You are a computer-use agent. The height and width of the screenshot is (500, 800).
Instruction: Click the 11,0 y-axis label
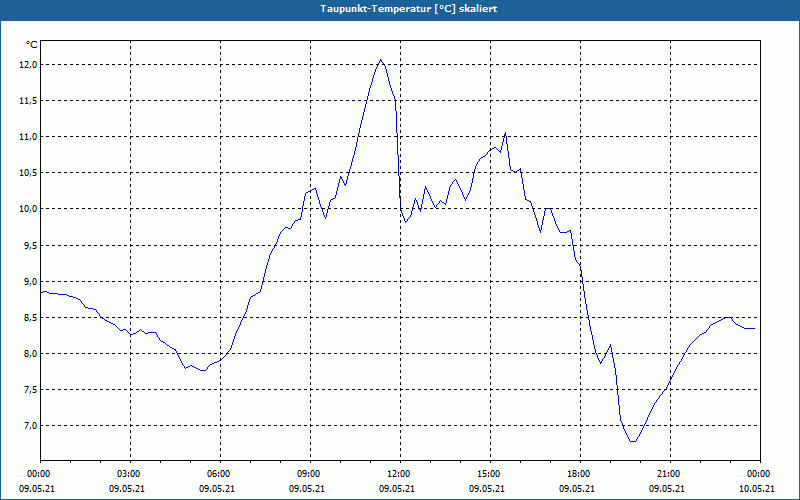(x=29, y=137)
